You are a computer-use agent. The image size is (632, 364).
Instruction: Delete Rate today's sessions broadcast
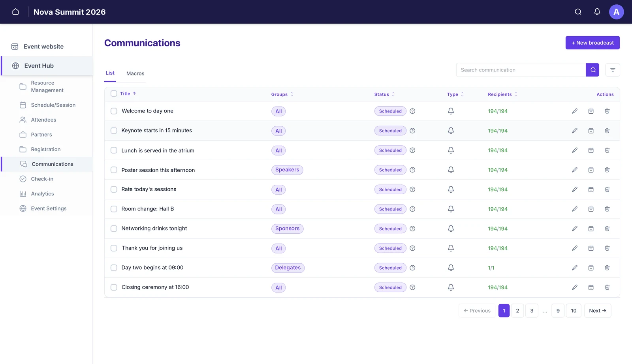[x=607, y=190]
